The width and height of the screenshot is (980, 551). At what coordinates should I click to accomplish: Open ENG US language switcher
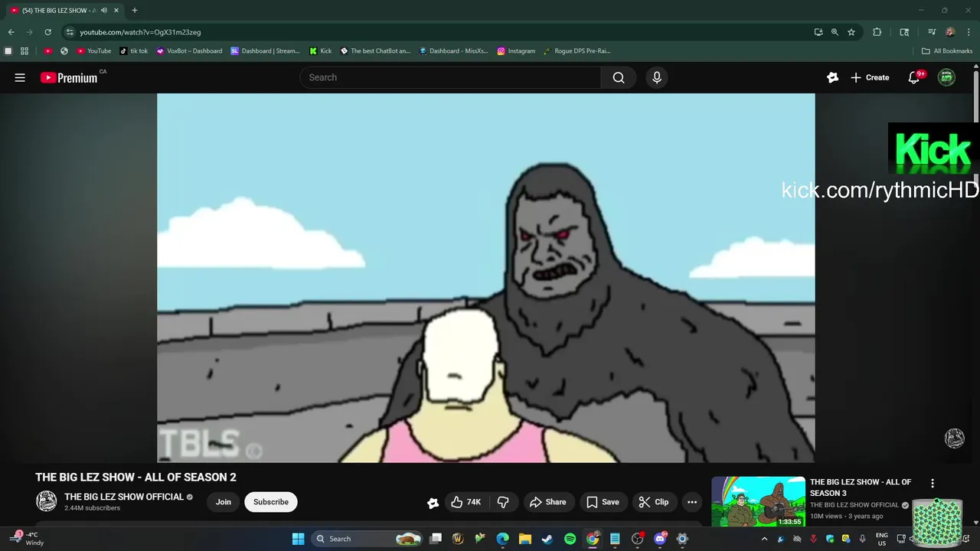pyautogui.click(x=881, y=539)
